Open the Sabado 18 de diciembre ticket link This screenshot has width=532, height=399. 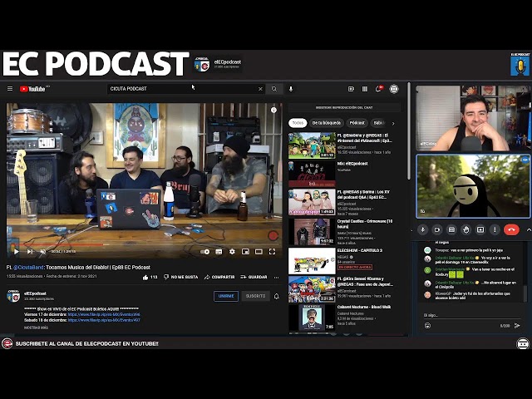click(x=104, y=320)
